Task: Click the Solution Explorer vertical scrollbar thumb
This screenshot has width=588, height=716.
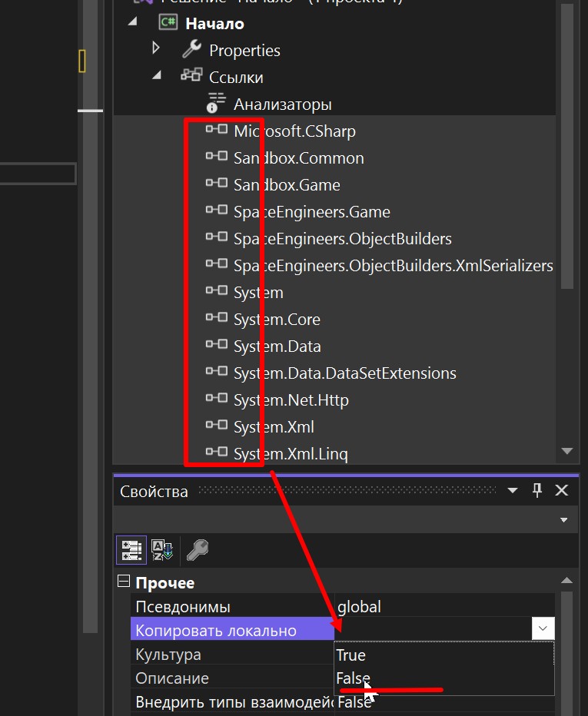Action: click(567, 146)
